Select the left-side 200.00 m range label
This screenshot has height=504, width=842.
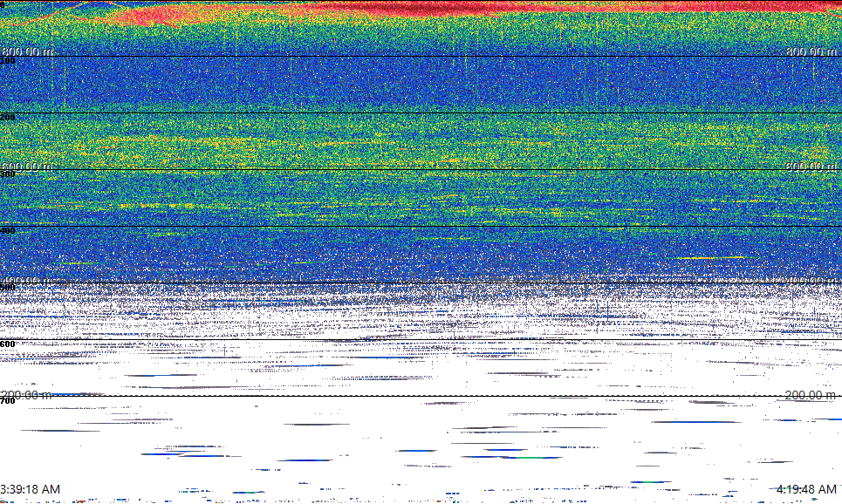point(27,395)
